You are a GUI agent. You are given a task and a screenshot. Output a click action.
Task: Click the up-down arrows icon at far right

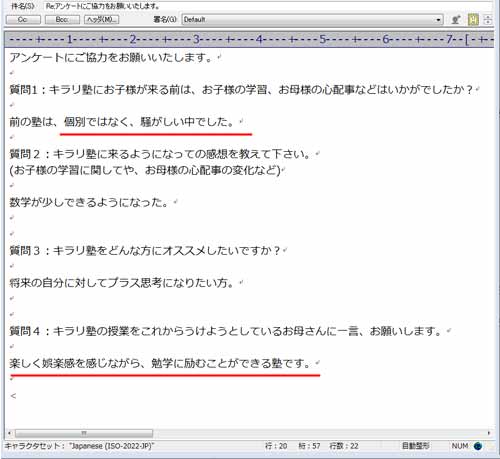(x=488, y=20)
